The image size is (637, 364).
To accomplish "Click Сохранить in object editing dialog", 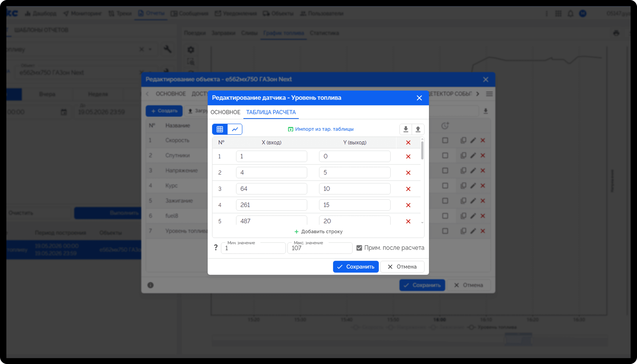I will pos(422,285).
